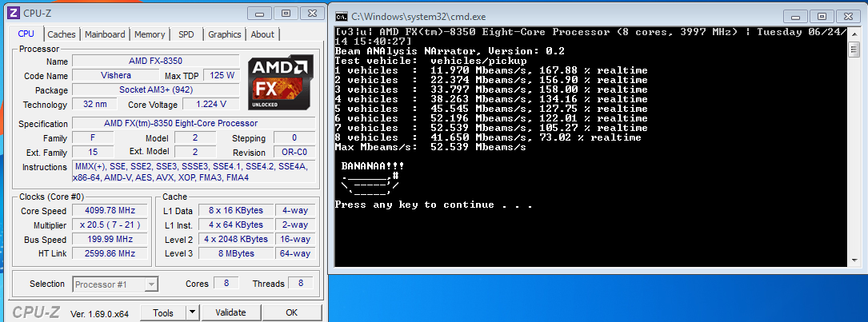Click the Level 3 value '8 MBytes'
The width and height of the screenshot is (868, 322).
(236, 253)
